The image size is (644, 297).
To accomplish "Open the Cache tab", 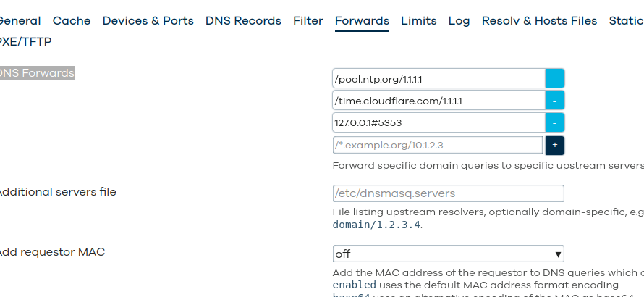I will 72,20.
